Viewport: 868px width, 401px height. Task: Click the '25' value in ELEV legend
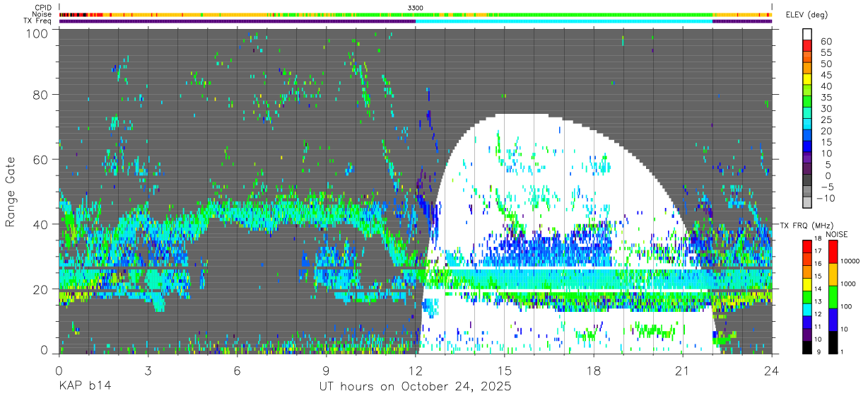click(x=826, y=120)
